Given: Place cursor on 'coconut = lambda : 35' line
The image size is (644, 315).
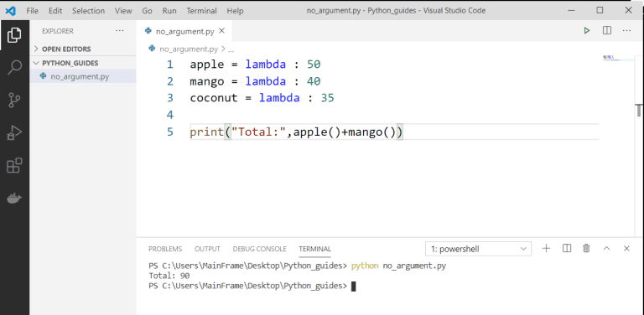Looking at the screenshot, I should point(262,98).
